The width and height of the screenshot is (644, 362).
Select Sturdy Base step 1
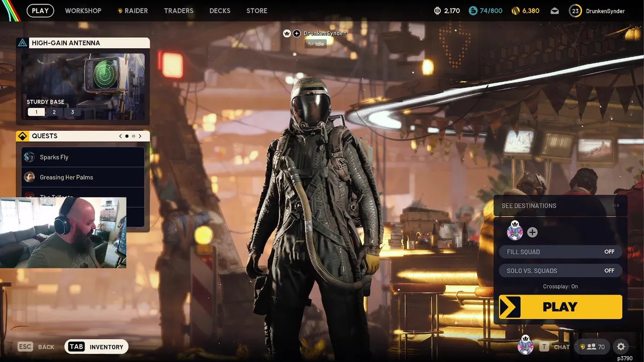coord(36,112)
